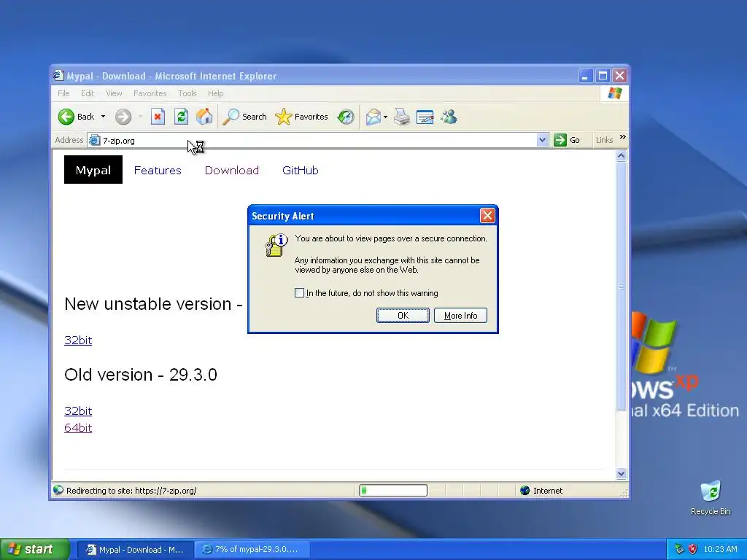Click the taskbar clock 10:23 AM
This screenshot has width=747, height=560.
coord(720,549)
